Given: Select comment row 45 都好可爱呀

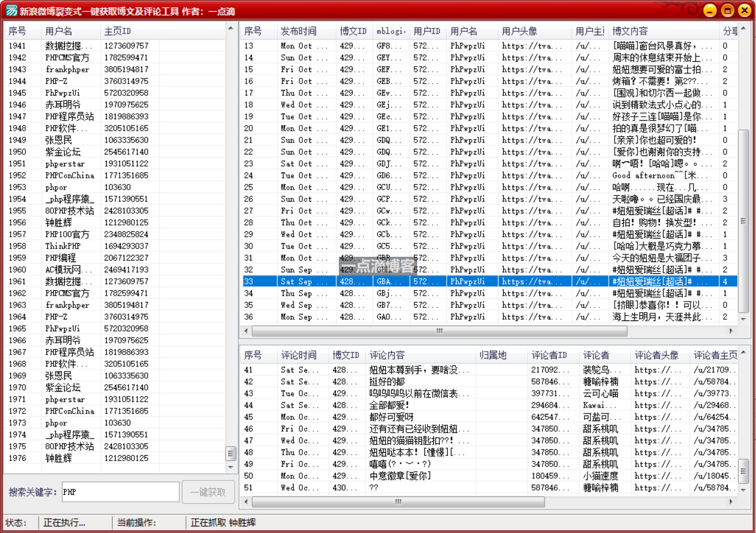Looking at the screenshot, I should 489,417.
